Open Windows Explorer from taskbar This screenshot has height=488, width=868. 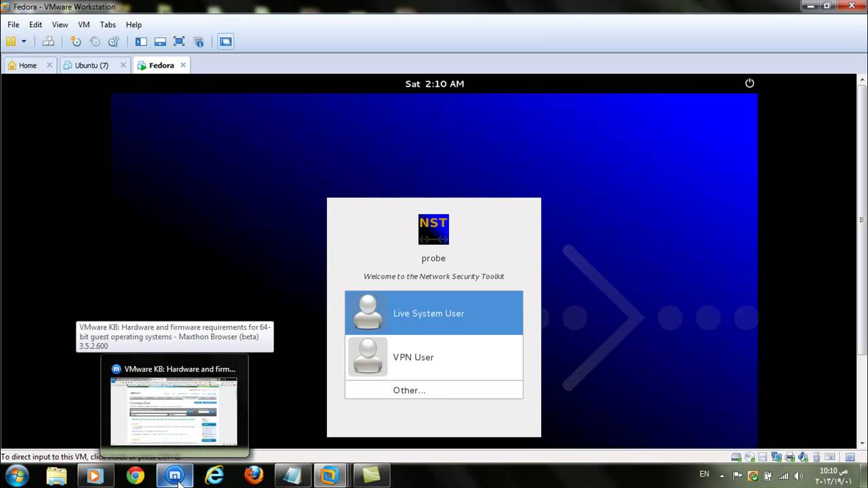pyautogui.click(x=57, y=476)
